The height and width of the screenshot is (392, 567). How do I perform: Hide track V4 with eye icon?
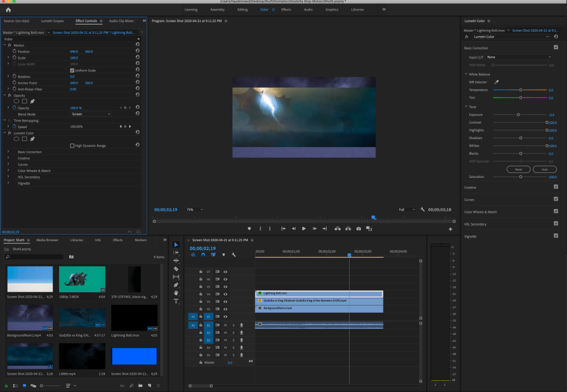coord(225,294)
